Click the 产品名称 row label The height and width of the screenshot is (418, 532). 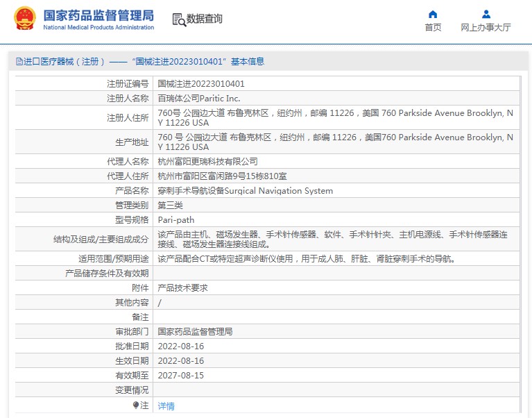tap(132, 190)
